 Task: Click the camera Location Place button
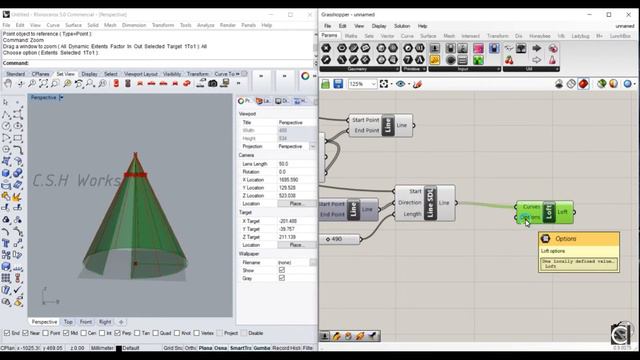[296, 204]
